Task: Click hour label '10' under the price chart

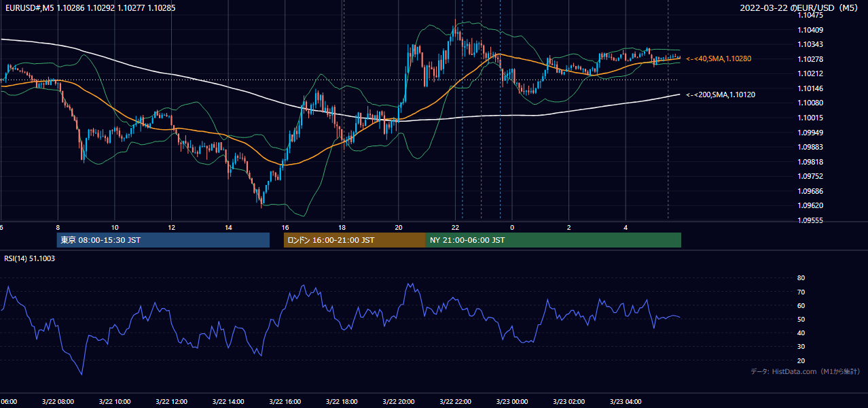Action: click(115, 227)
